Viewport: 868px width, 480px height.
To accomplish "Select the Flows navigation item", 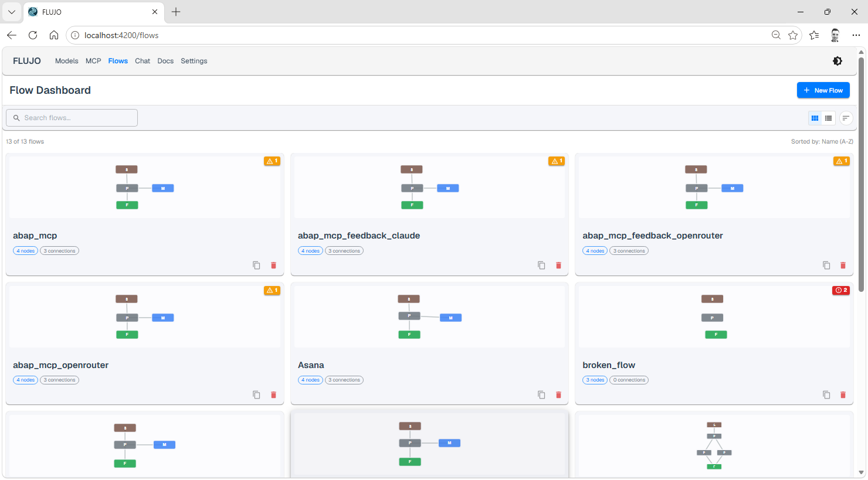I will pyautogui.click(x=118, y=61).
